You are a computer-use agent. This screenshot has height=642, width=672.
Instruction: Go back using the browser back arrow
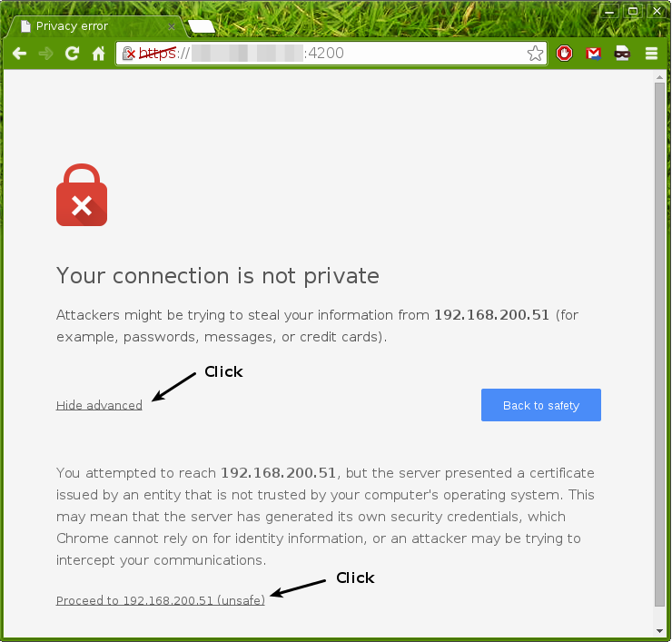point(20,54)
